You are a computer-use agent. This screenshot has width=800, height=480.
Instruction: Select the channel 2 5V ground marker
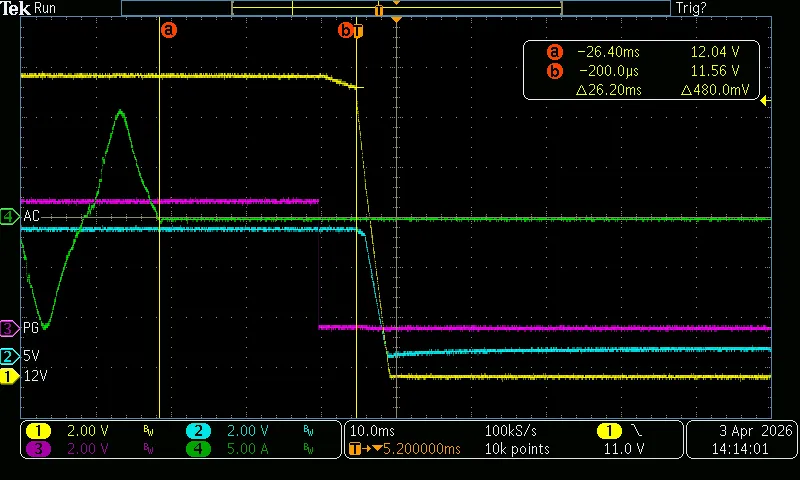point(8,356)
